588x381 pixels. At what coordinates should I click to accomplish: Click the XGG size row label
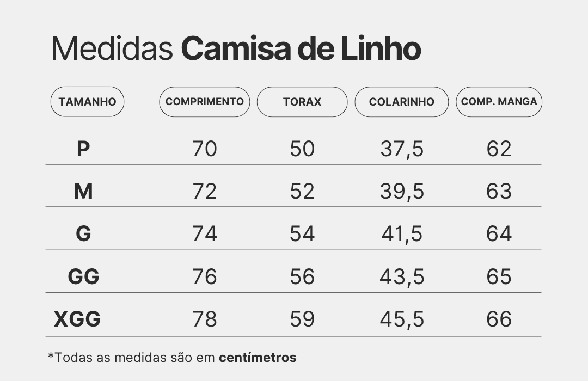pos(77,319)
